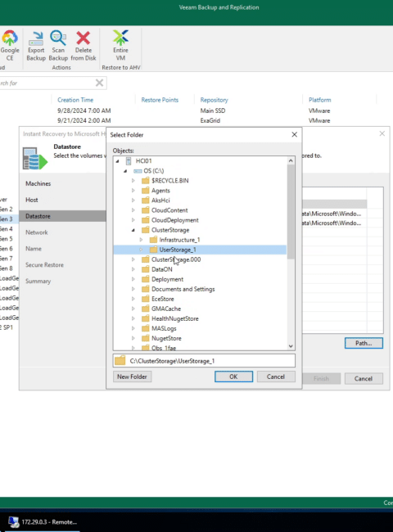393x532 pixels.
Task: Click the AksHci folder icon
Action: pos(146,201)
